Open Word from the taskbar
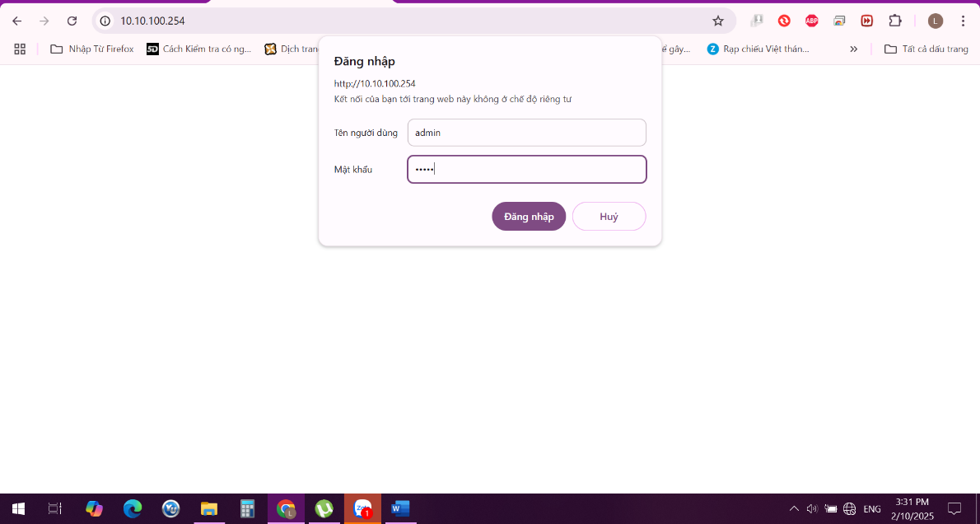The width and height of the screenshot is (980, 524). click(399, 508)
